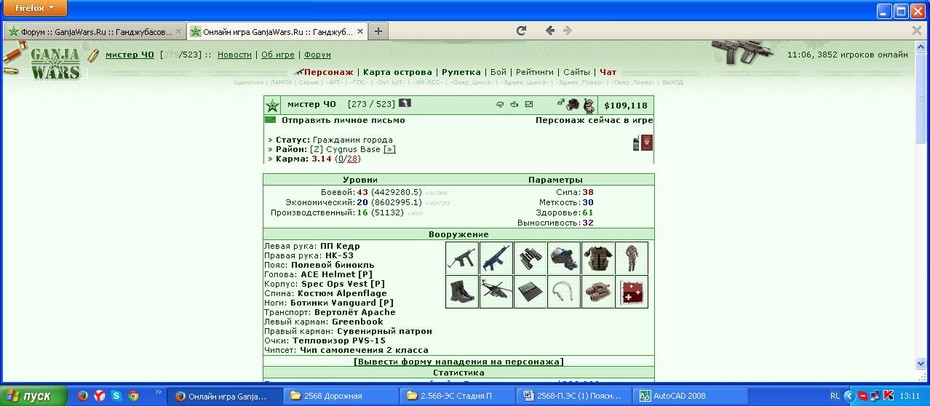Open the Windows пуск Start button
This screenshot has height=406, width=930.
(x=33, y=396)
